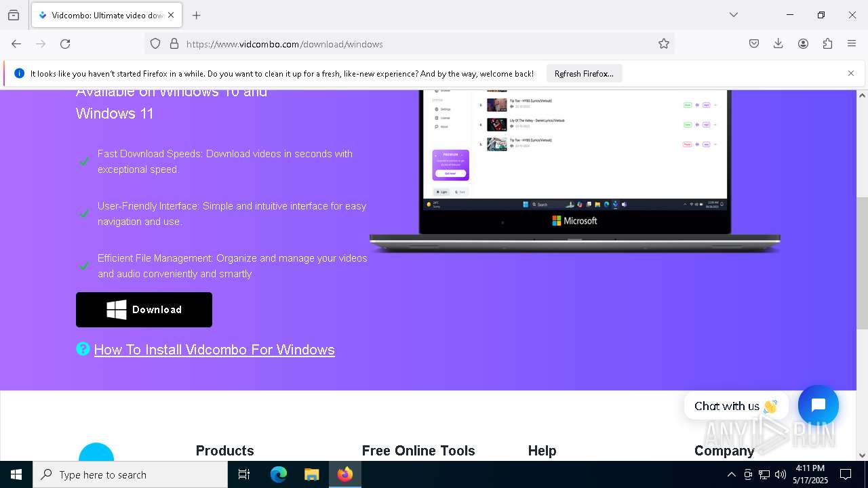Click page scrollbar up arrow
The image size is (868, 488).
point(862,96)
